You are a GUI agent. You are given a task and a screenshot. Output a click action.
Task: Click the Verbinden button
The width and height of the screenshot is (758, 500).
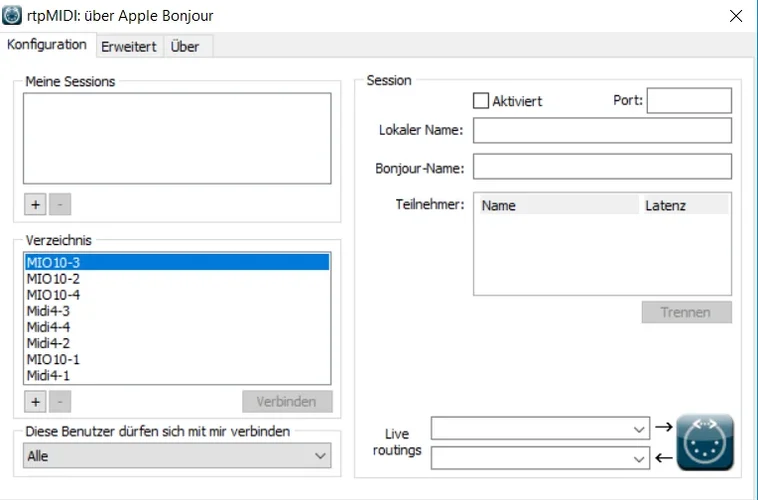click(x=287, y=401)
